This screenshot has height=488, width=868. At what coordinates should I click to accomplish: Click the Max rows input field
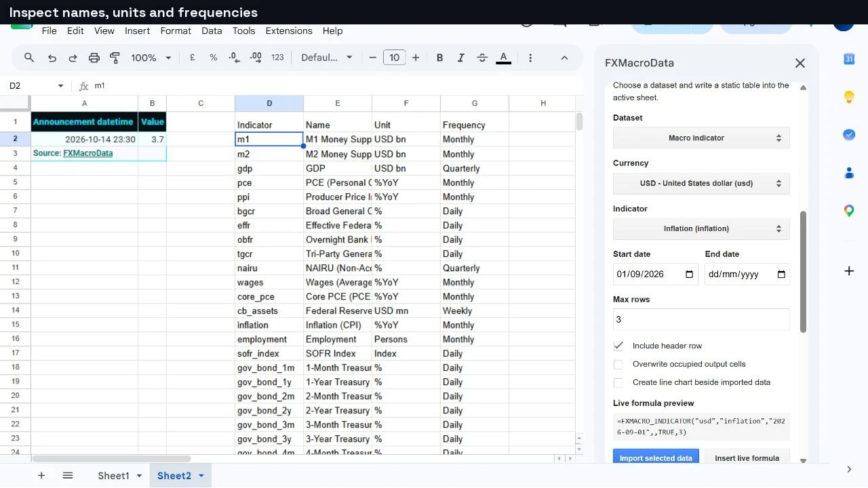point(701,319)
